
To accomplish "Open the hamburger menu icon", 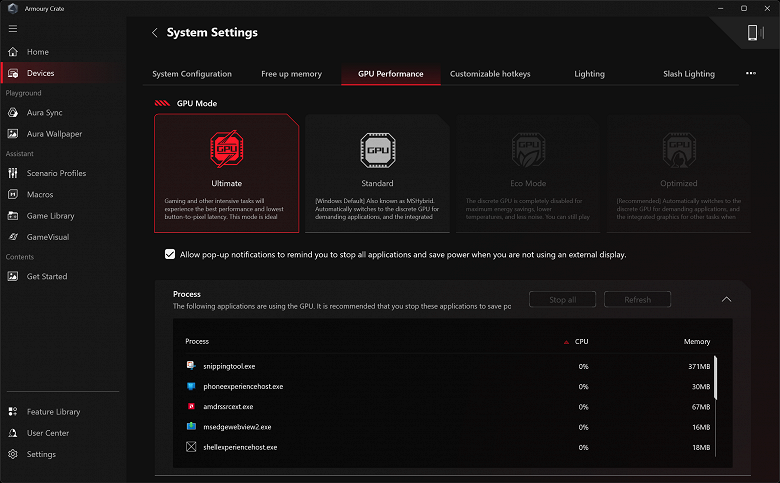I will point(13,28).
